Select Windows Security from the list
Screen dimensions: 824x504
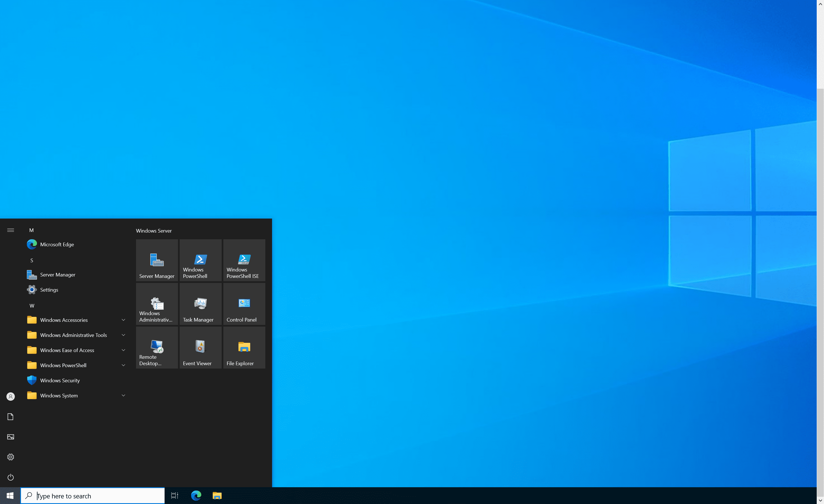pyautogui.click(x=60, y=380)
